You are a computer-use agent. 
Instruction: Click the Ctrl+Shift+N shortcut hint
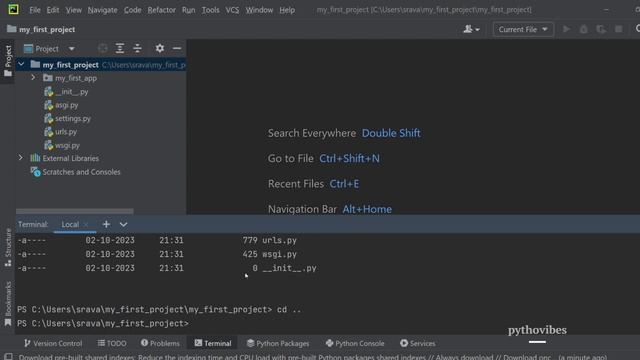(349, 158)
